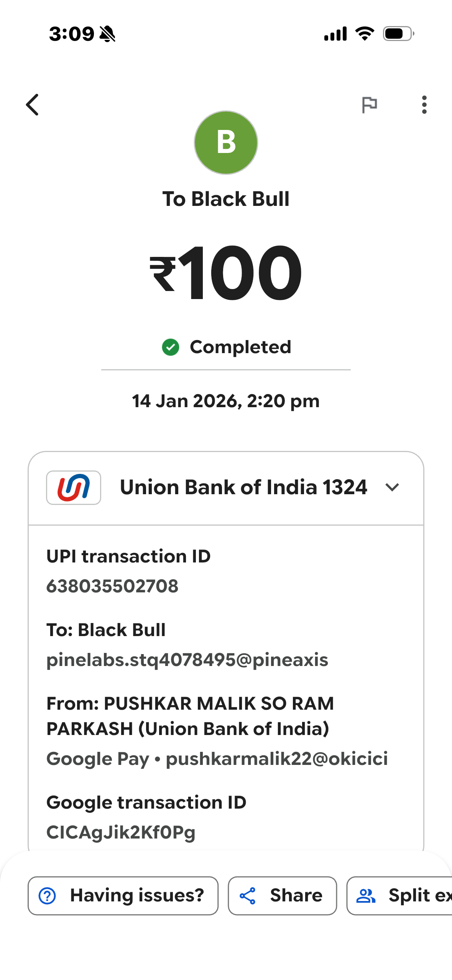Tap the people icon for splitting
The width and height of the screenshot is (452, 980).
point(366,896)
